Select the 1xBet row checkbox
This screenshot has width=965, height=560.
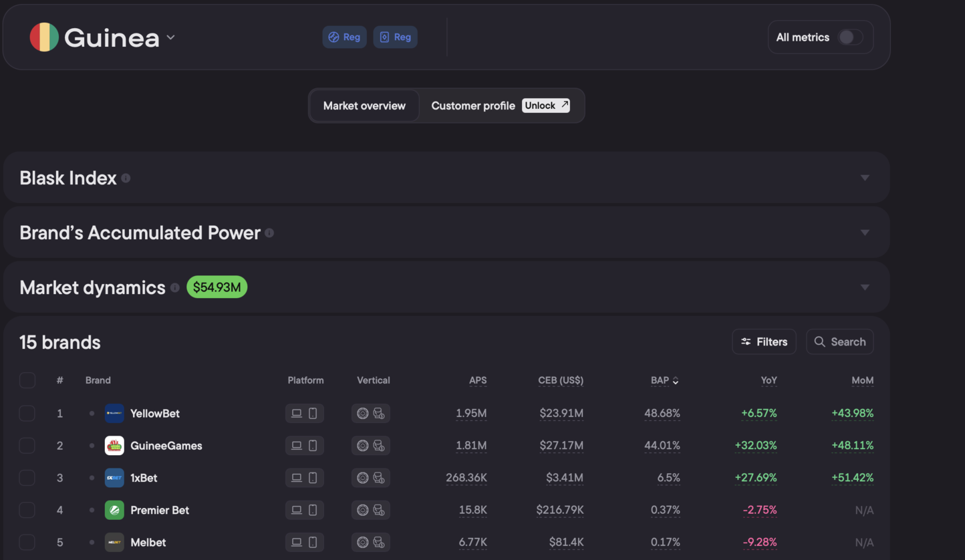27,478
